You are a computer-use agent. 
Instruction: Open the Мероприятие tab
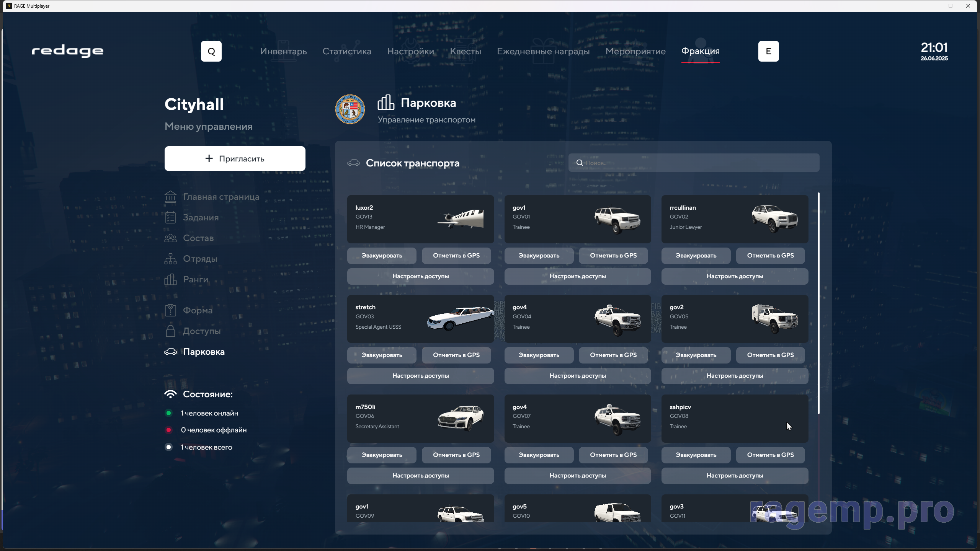[635, 51]
